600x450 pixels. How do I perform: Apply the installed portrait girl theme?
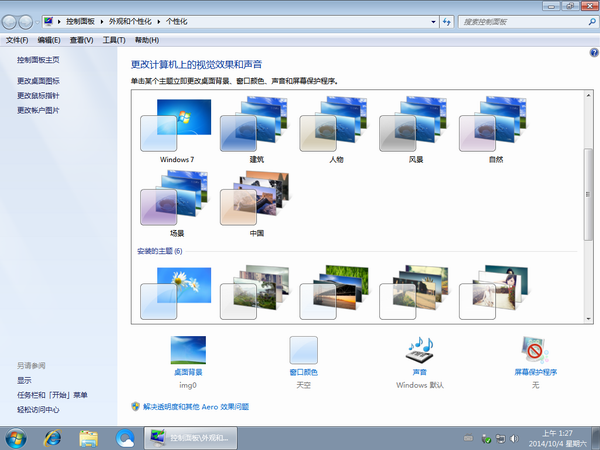[x=495, y=293]
